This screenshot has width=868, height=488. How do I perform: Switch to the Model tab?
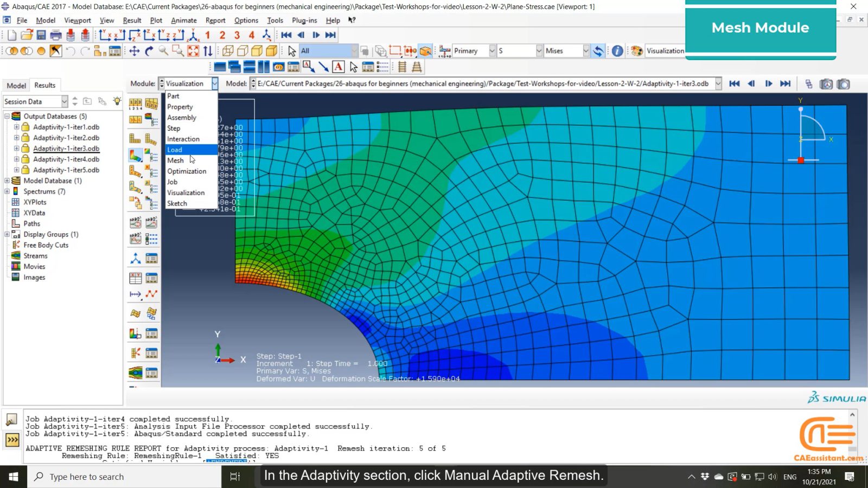click(16, 86)
